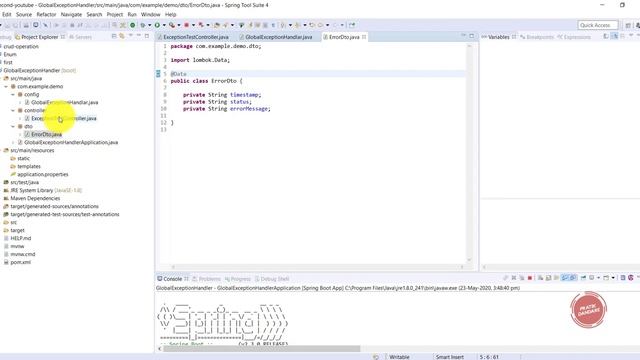Click 'Writable' in the status bar
The width and height of the screenshot is (640, 360).
(x=399, y=357)
